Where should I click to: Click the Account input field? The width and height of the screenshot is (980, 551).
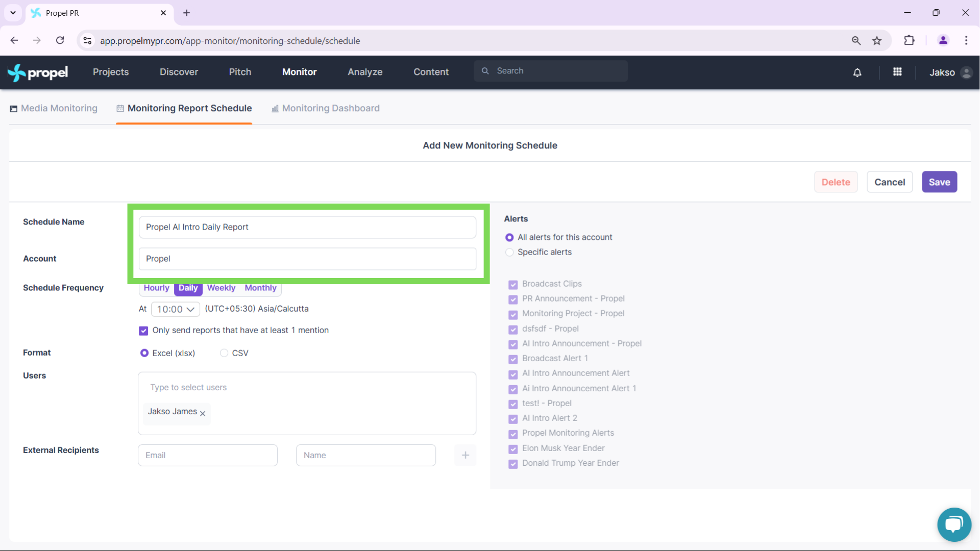307,259
